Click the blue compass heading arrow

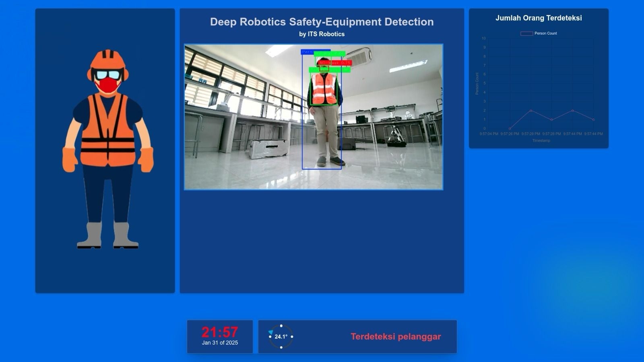271,332
